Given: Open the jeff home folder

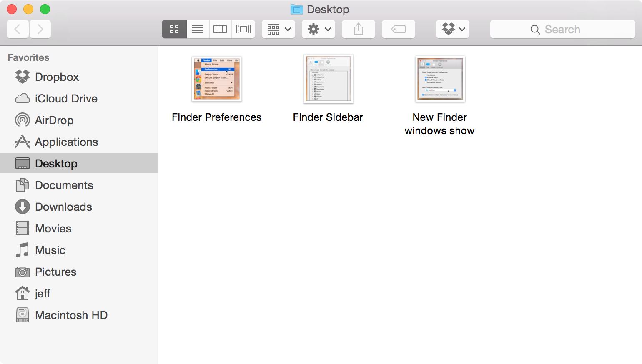Looking at the screenshot, I should pos(43,293).
